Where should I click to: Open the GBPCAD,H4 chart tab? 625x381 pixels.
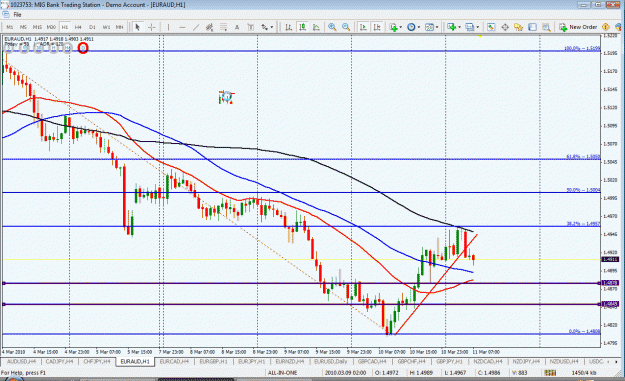(372, 361)
